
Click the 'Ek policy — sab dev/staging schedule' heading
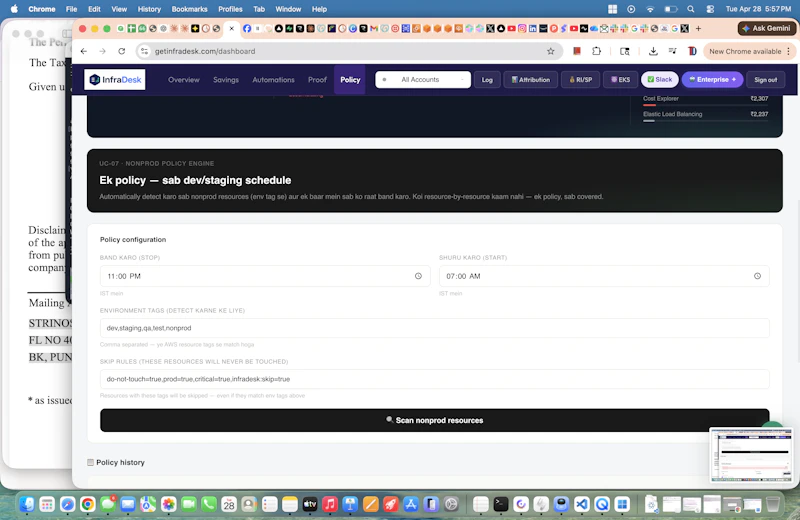pyautogui.click(x=195, y=180)
